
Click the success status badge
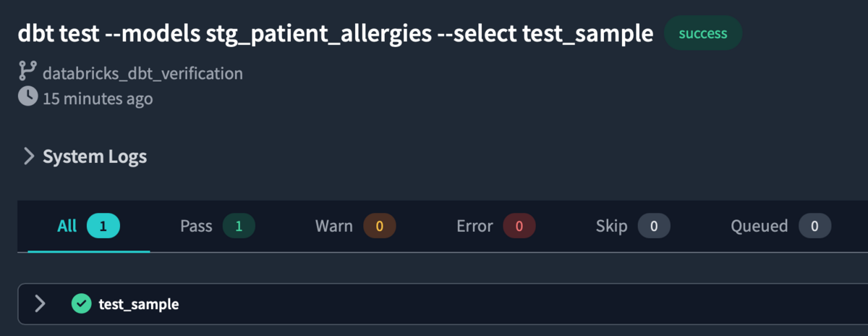click(703, 33)
